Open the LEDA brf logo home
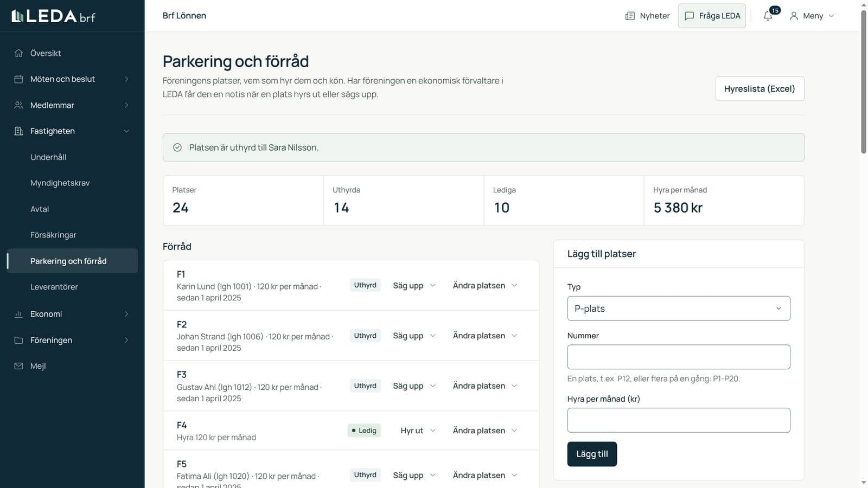868x488 pixels. (x=53, y=16)
